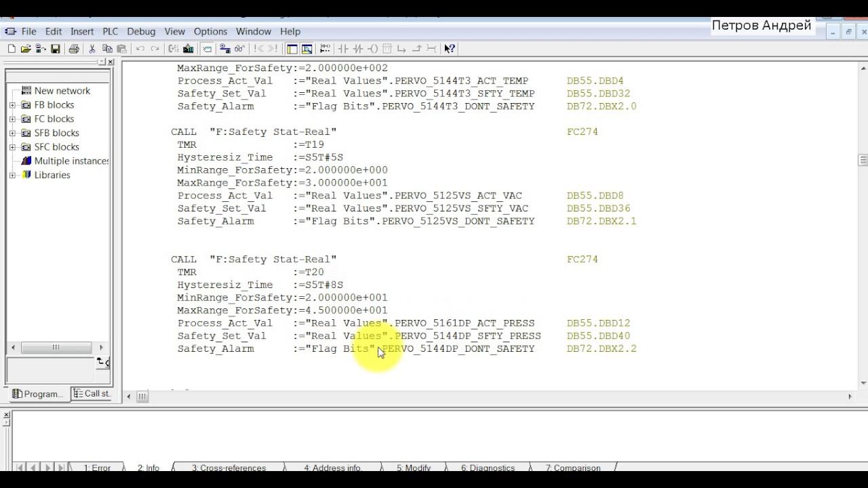The height and width of the screenshot is (488, 868).
Task: Print the current block
Action: point(74,49)
